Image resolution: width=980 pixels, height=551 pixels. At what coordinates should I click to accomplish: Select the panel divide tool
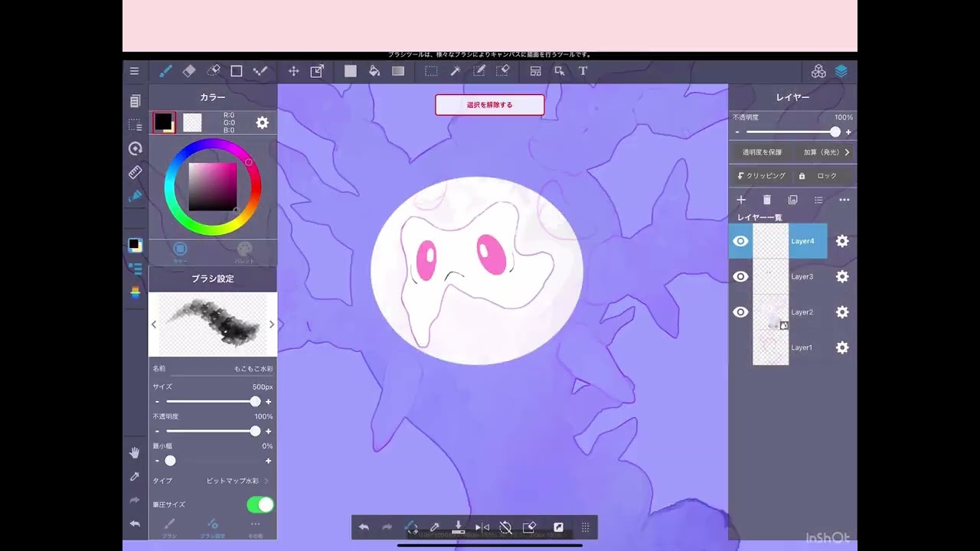pyautogui.click(x=536, y=71)
